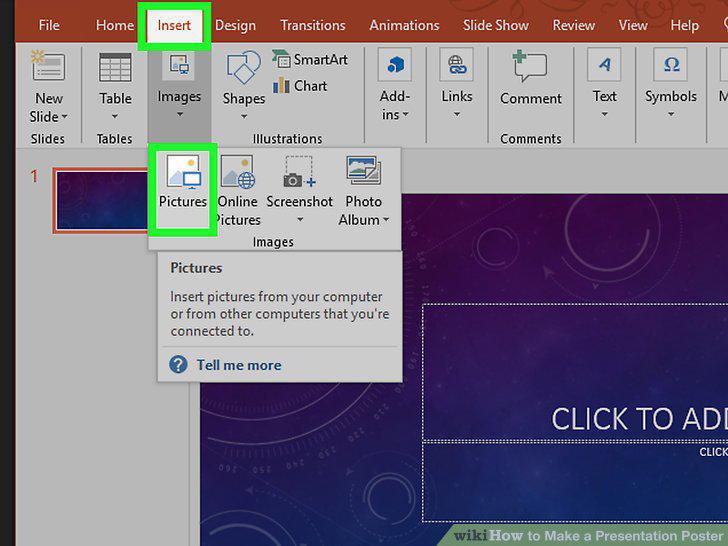728x546 pixels.
Task: Expand the Text dropdown arrow
Action: (x=604, y=114)
